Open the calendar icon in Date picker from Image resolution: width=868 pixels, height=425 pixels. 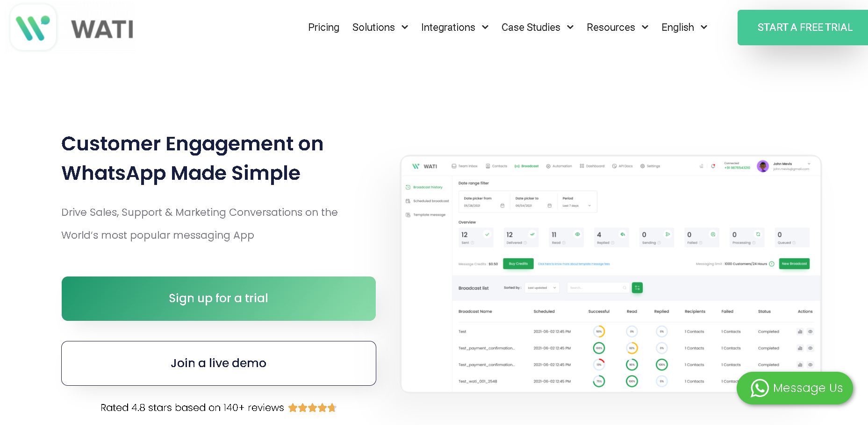(x=502, y=205)
